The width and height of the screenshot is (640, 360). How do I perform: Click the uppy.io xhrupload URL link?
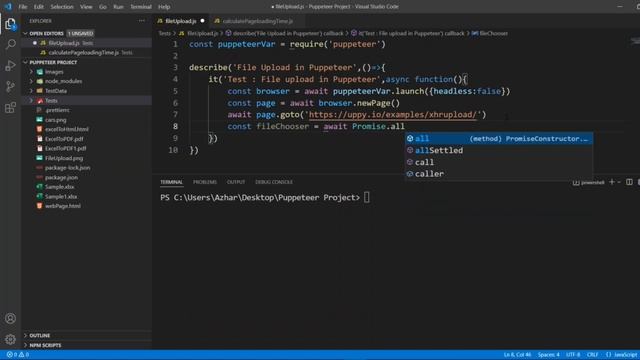[x=393, y=115]
